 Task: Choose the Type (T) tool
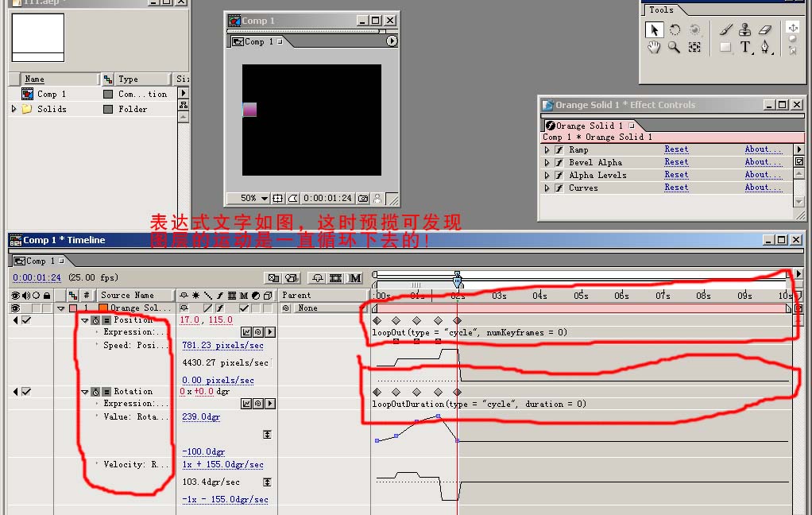pyautogui.click(x=745, y=48)
